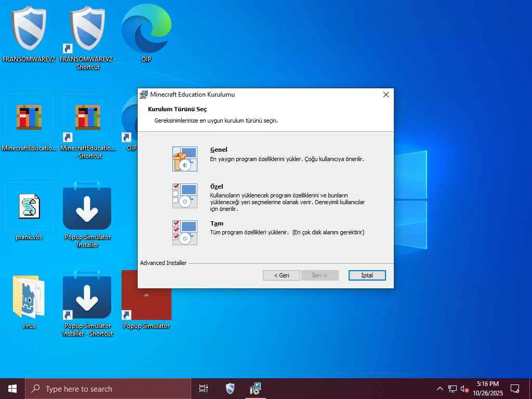
Task: Close the Minecraft Education Kurulumu dialog
Action: (386, 95)
